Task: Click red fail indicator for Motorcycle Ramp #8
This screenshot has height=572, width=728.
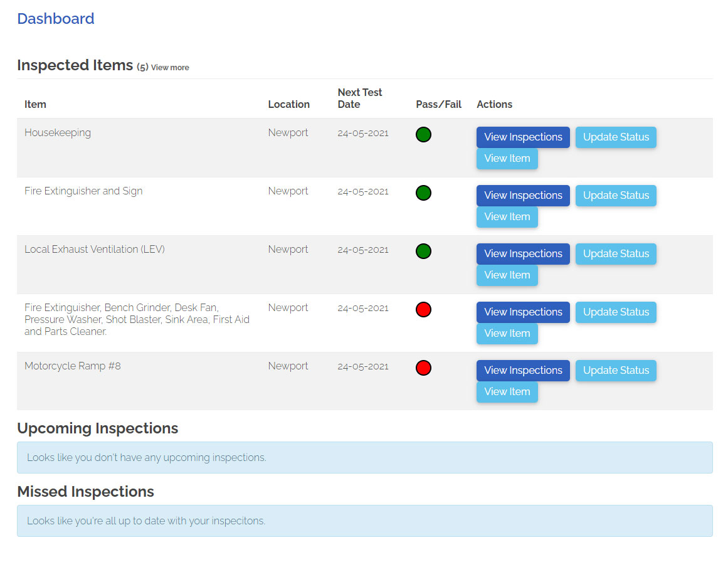Action: (x=423, y=368)
